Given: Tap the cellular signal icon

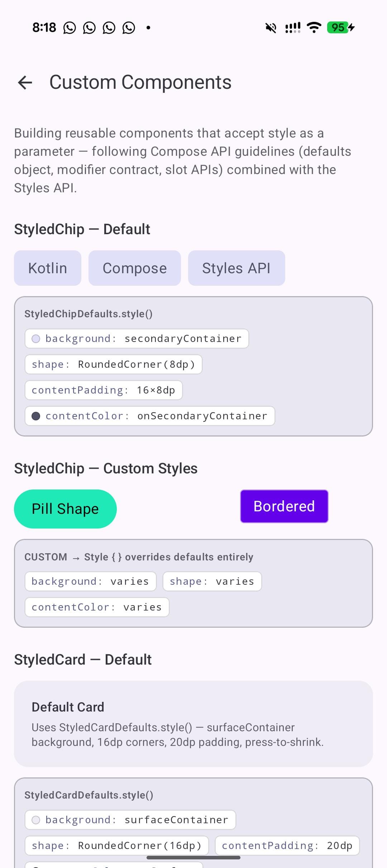Looking at the screenshot, I should [292, 28].
